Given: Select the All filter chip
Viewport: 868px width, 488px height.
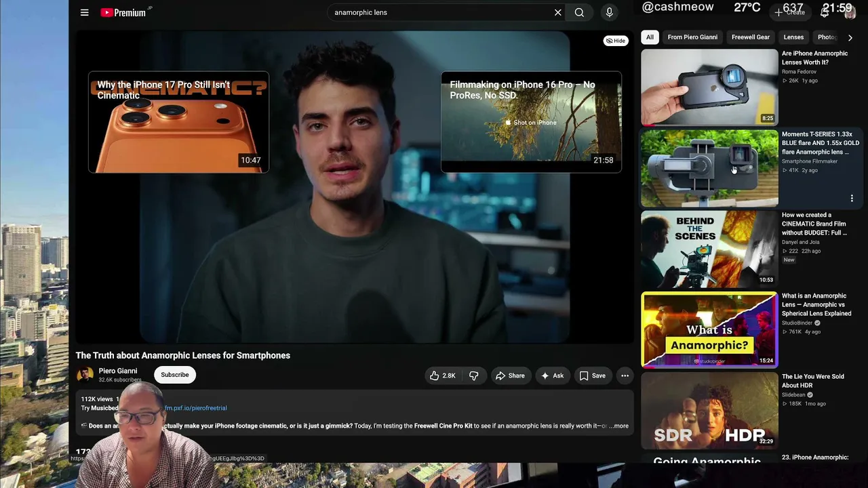Looking at the screenshot, I should pos(650,37).
